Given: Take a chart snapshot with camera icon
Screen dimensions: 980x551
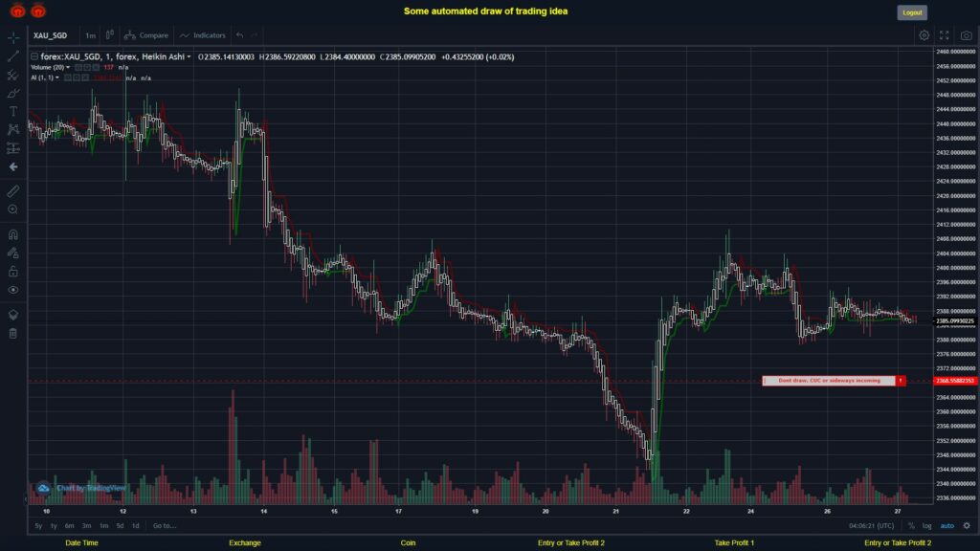Looking at the screenshot, I should pyautogui.click(x=967, y=35).
